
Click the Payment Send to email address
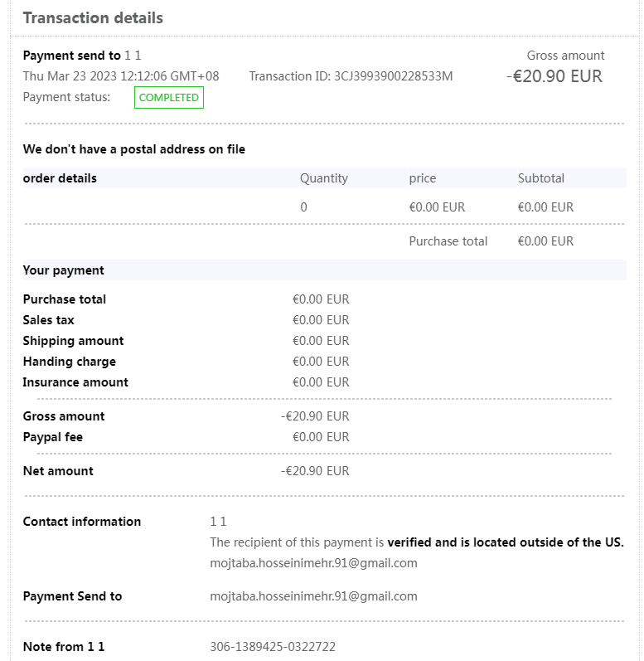pyautogui.click(x=313, y=596)
